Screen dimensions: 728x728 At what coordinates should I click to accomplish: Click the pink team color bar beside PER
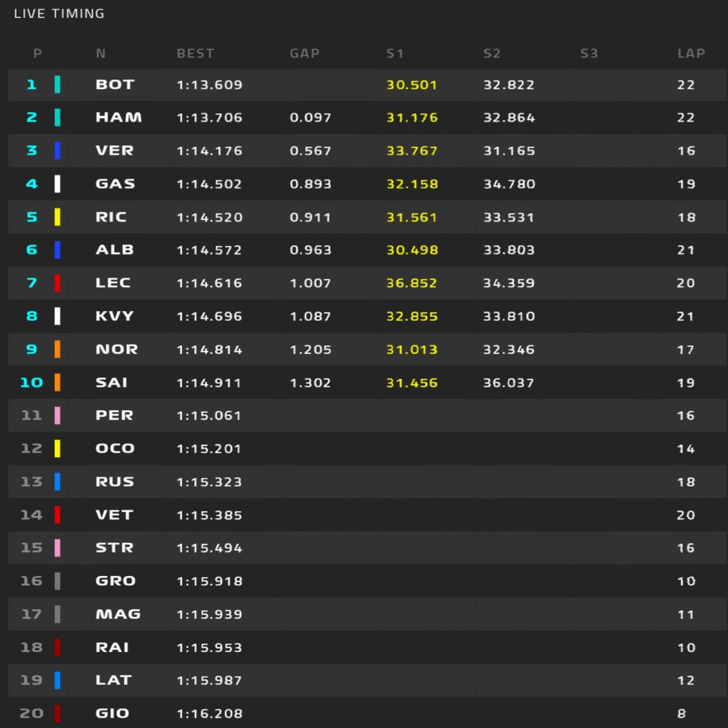click(57, 416)
